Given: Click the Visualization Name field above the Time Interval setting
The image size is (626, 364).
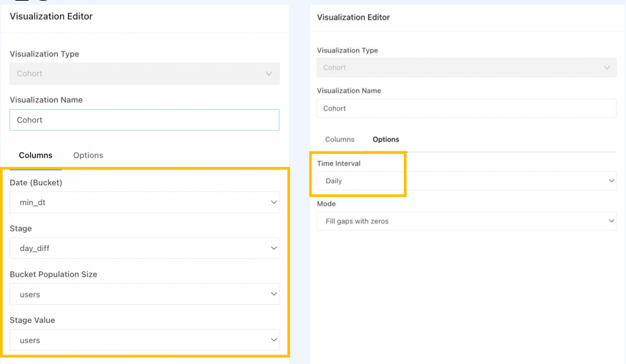Looking at the screenshot, I should (466, 108).
